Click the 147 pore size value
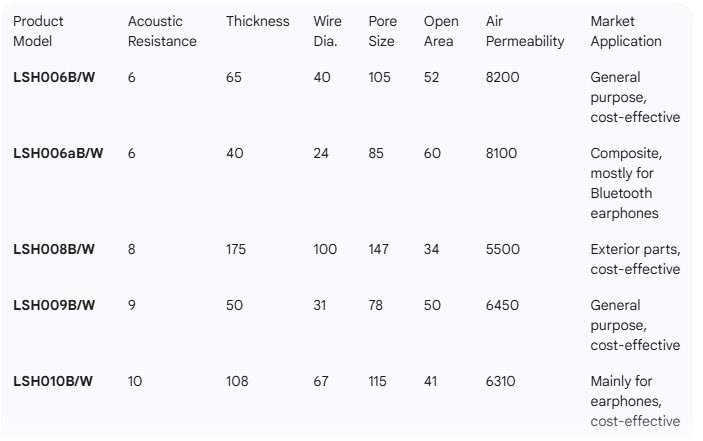 coord(381,250)
